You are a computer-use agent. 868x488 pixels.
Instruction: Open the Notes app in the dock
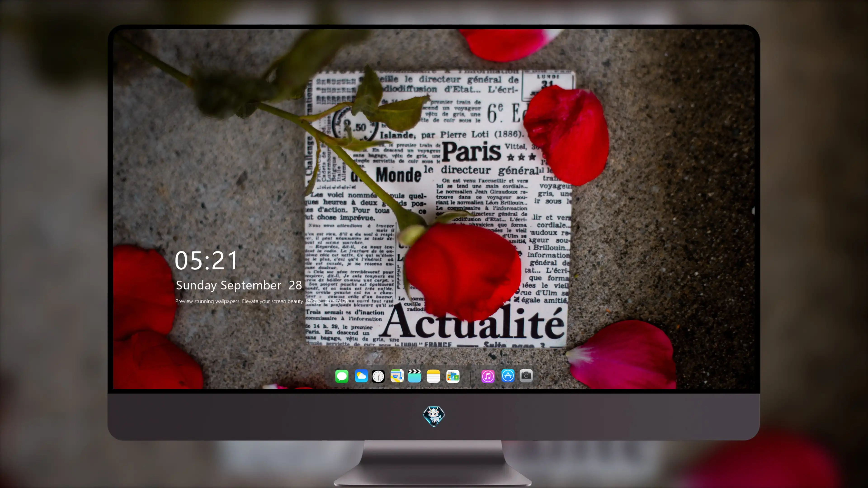[433, 376]
